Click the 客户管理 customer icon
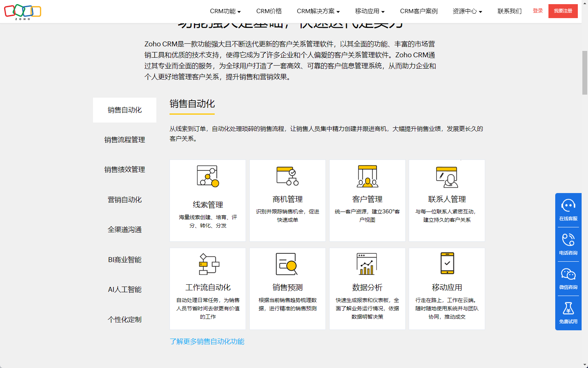588x368 pixels. coord(367,176)
